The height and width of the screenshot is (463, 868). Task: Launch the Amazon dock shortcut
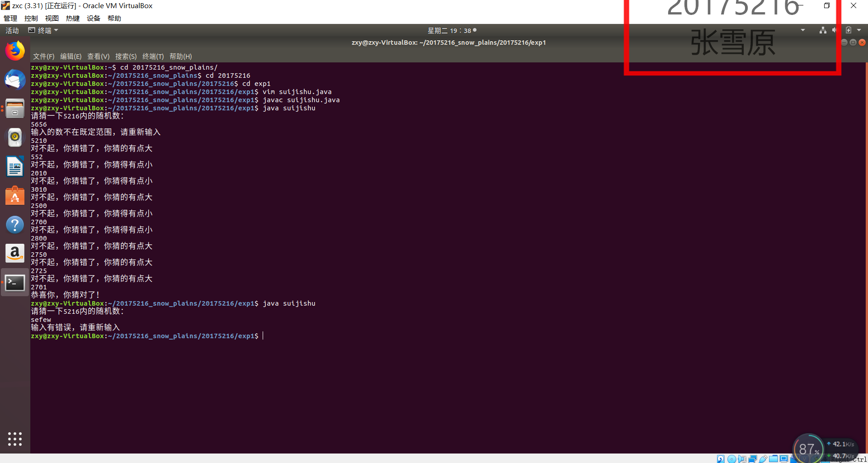point(15,253)
